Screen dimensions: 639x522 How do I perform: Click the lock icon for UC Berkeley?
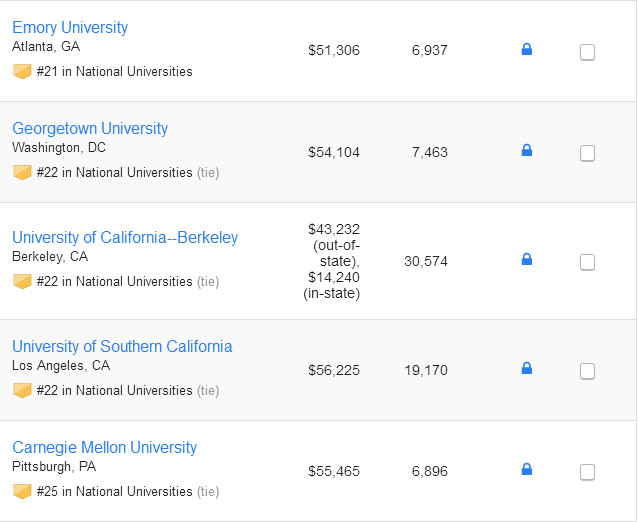point(527,260)
